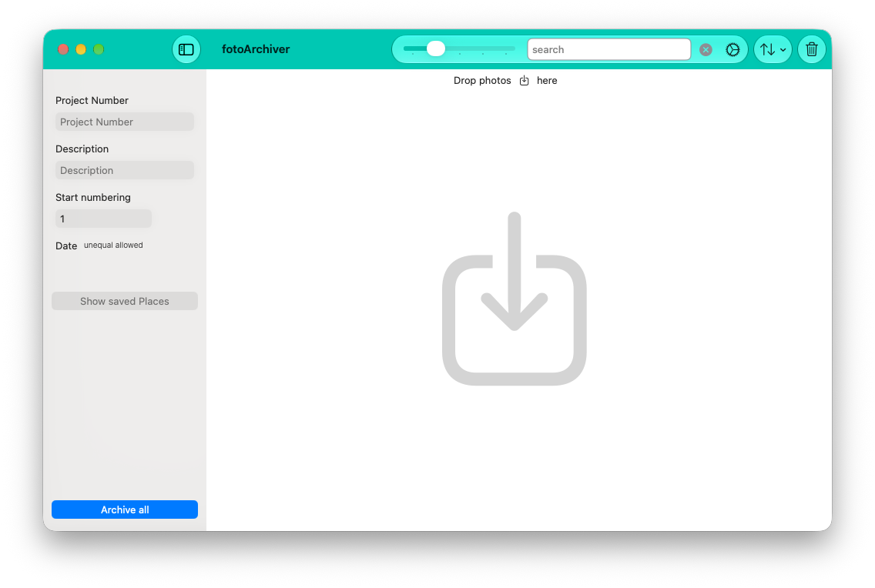The image size is (875, 588).
Task: Click the trash delete icon
Action: [x=811, y=49]
